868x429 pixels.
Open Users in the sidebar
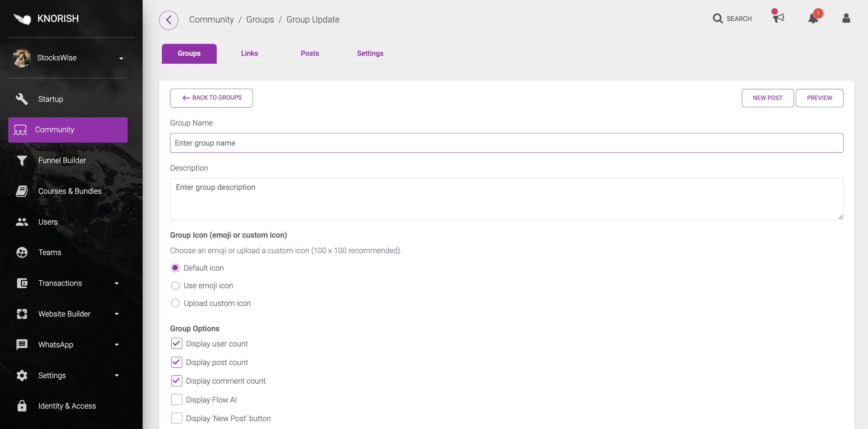[x=68, y=222]
